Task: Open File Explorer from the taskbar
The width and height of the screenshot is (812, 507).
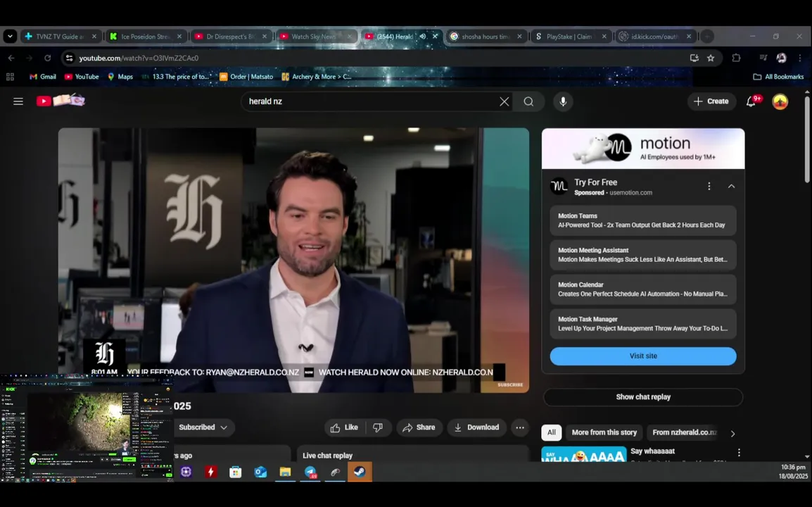Action: point(286,472)
